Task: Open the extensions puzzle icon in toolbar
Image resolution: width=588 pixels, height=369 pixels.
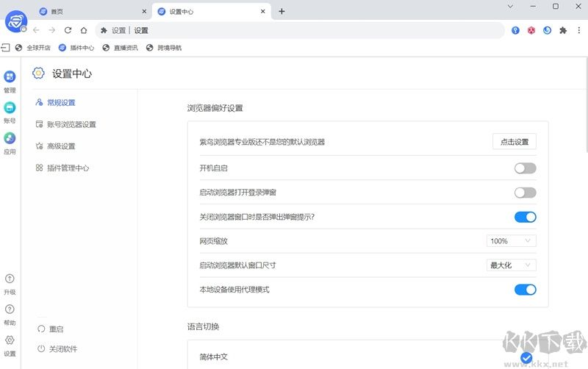Action: coord(563,30)
